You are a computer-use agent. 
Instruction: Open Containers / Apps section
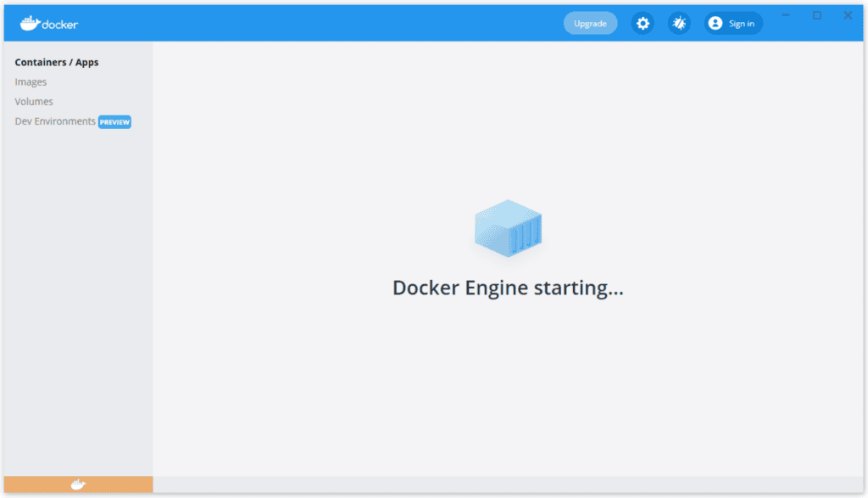coord(57,62)
